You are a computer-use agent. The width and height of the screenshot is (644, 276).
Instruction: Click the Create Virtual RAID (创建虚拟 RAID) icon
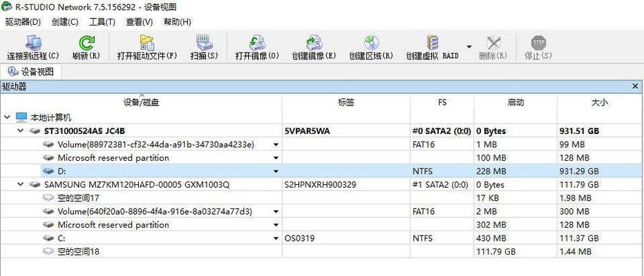[x=433, y=43]
